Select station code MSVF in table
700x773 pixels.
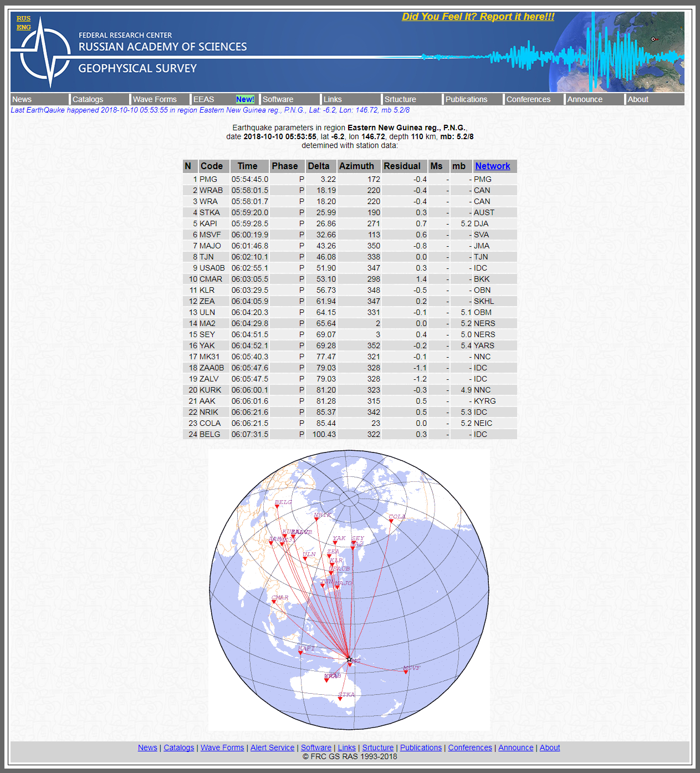point(210,235)
